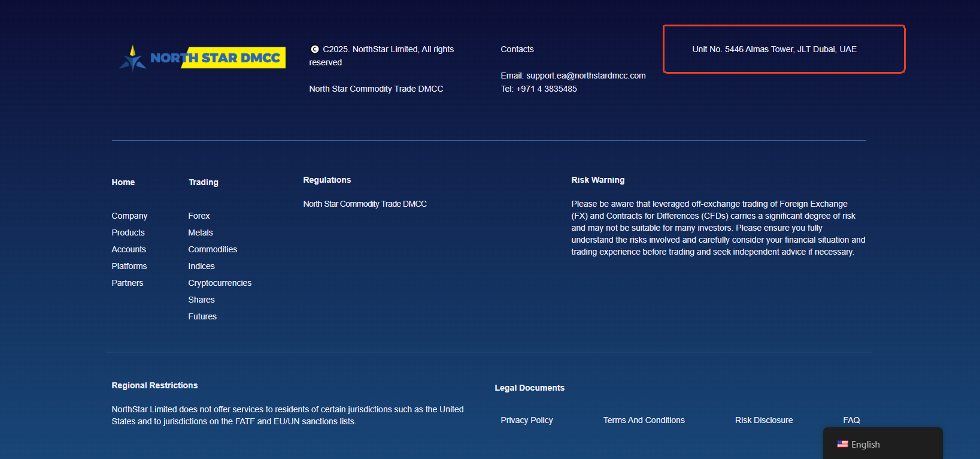Click the support email address
This screenshot has height=459, width=980.
point(585,76)
